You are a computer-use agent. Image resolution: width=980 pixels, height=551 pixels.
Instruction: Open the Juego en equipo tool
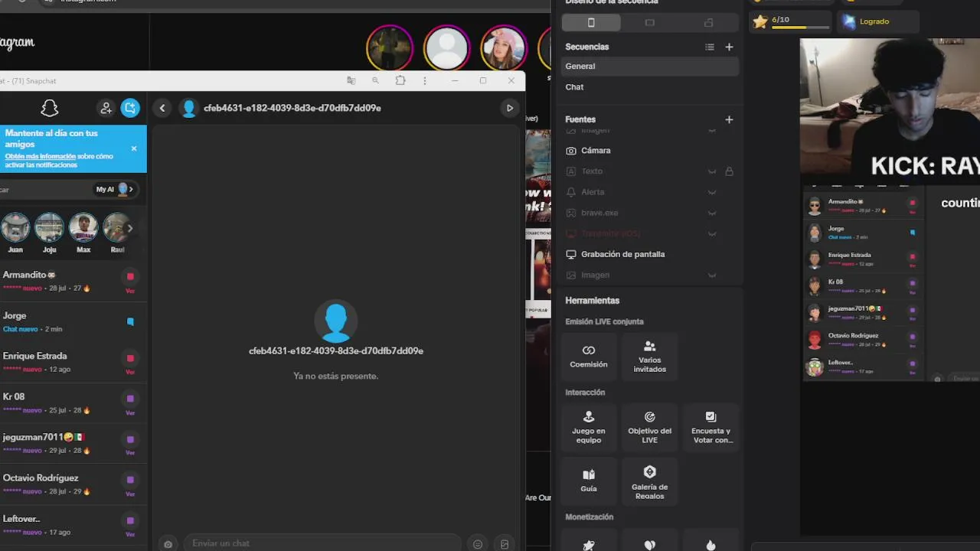588,426
